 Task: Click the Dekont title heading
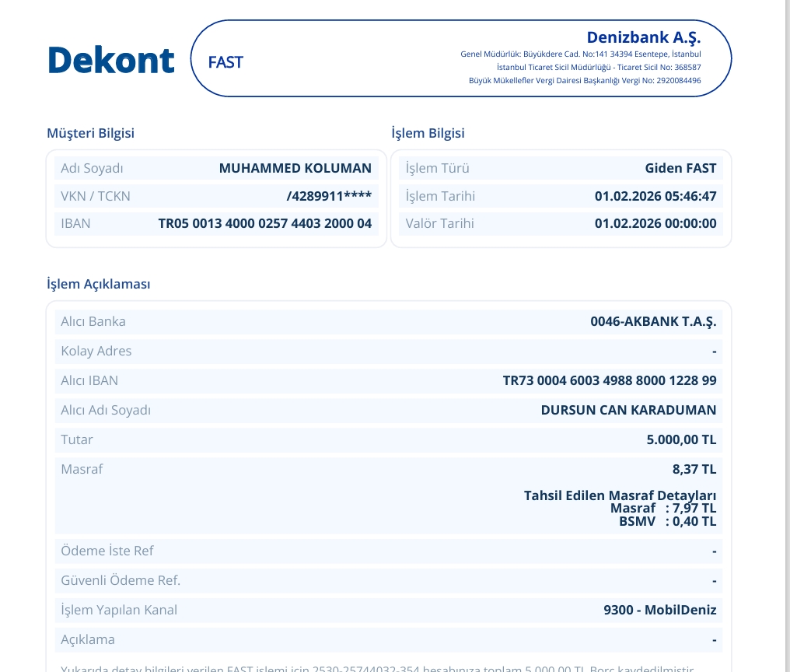click(111, 60)
